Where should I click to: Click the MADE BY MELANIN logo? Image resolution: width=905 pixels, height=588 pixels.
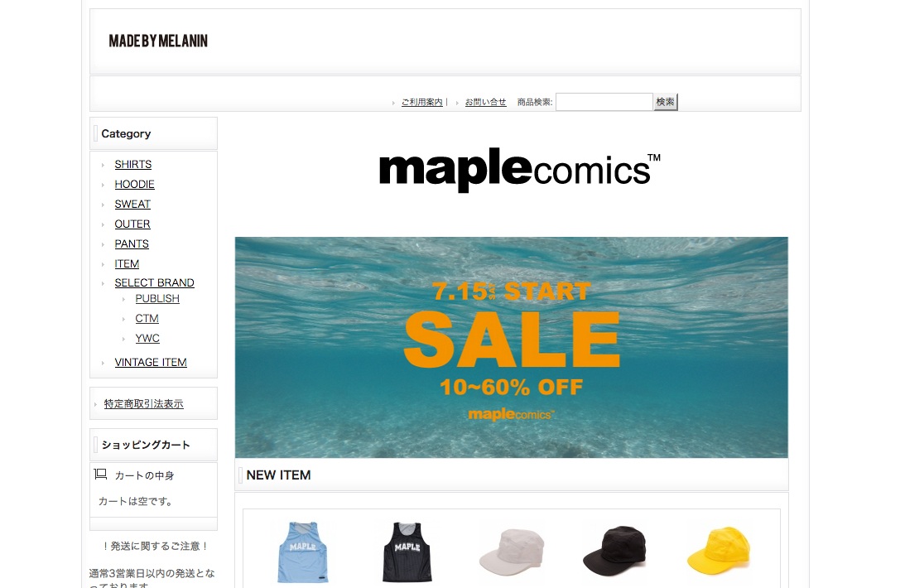point(158,41)
